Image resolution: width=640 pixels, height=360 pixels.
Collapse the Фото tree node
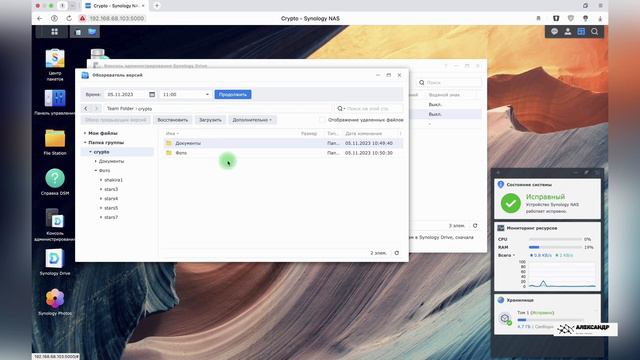[96, 171]
